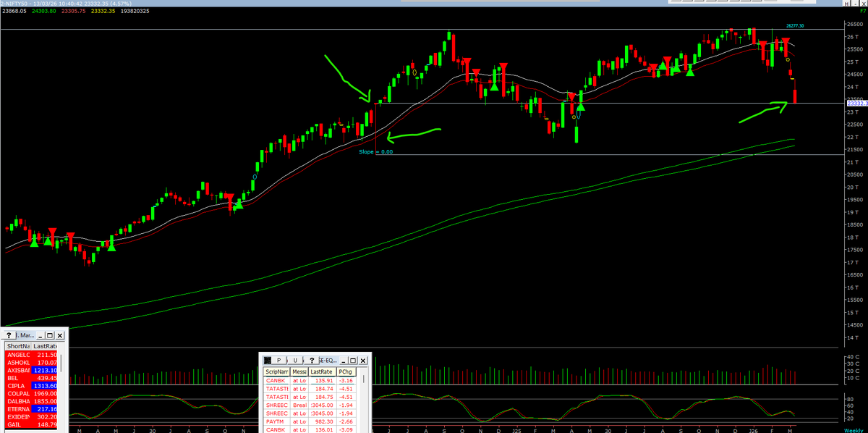Viewport: 868px width, 433px height.
Task: Click the 1213.10 rate cell
Action: pos(45,370)
